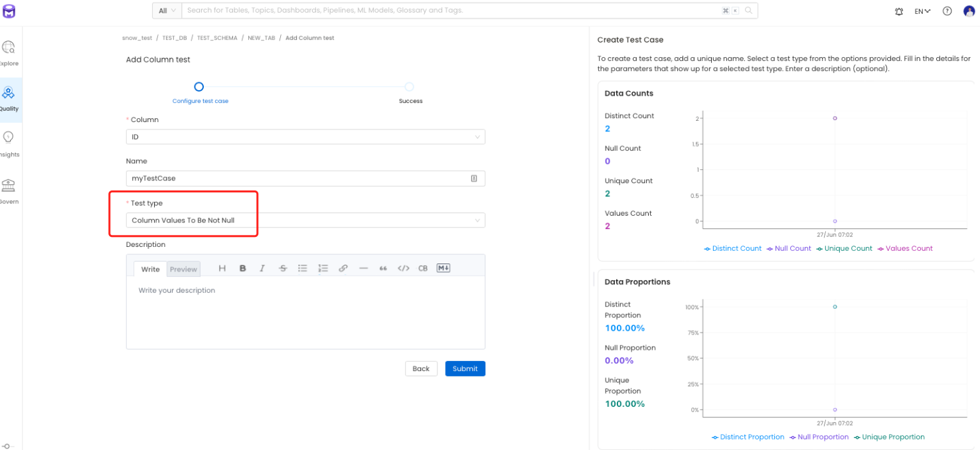Image resolution: width=980 pixels, height=450 pixels.
Task: Toggle the Markdown mode button
Action: click(x=443, y=268)
